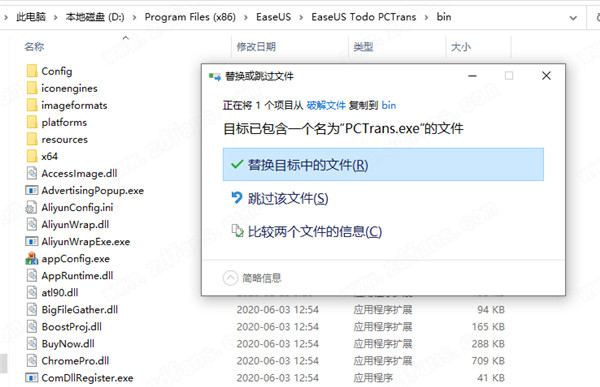Replace the file in the destination
This screenshot has width=600, height=387.
[x=383, y=165]
